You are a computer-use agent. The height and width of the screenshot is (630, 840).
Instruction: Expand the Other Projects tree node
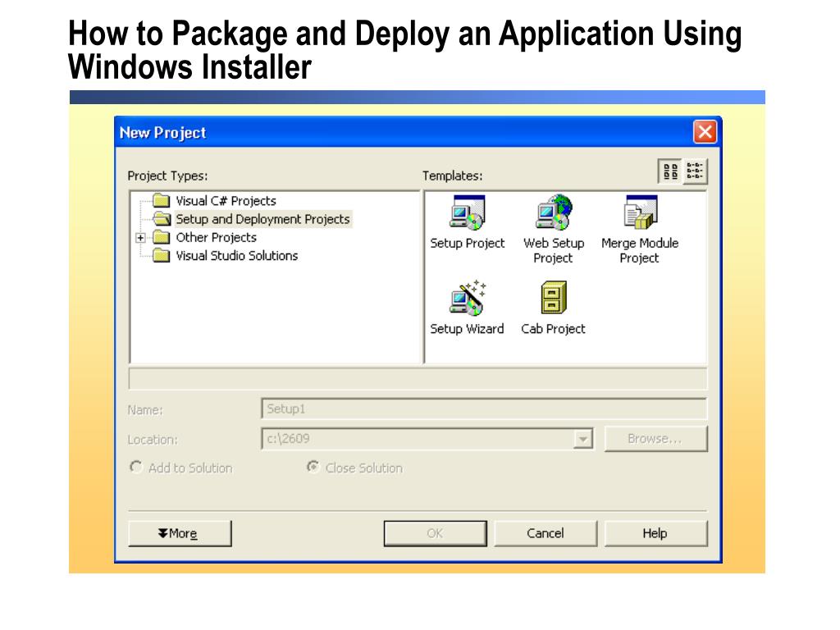[x=140, y=237]
